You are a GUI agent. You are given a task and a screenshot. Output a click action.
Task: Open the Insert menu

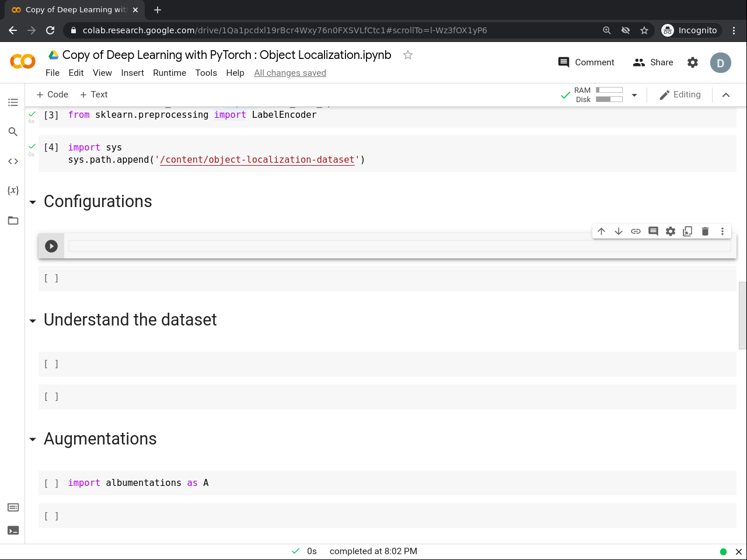(132, 73)
